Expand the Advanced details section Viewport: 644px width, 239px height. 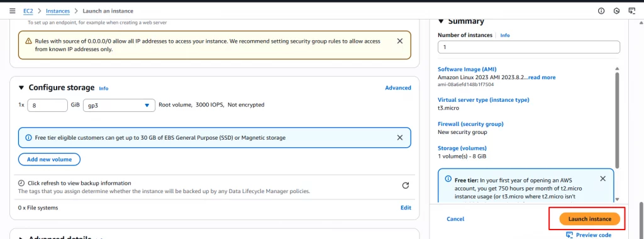21,238
